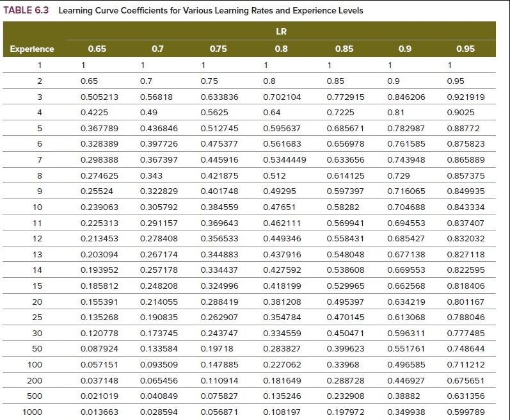This screenshot has width=510, height=420.
Task: Click the value 0.418199
Action: click(282, 286)
